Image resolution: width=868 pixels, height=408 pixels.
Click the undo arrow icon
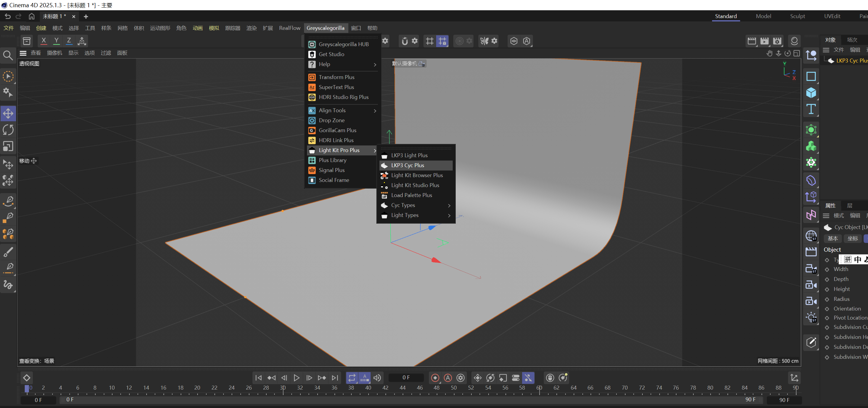pos(8,16)
